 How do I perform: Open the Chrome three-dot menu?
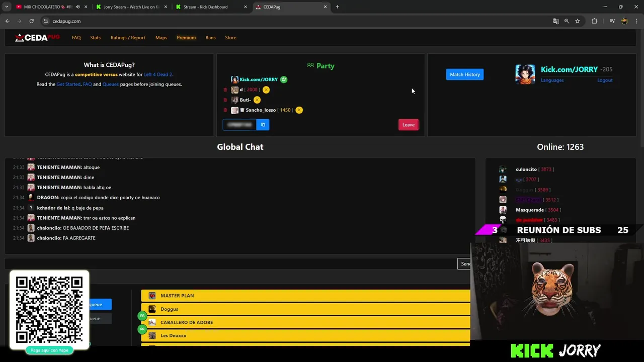pyautogui.click(x=636, y=21)
